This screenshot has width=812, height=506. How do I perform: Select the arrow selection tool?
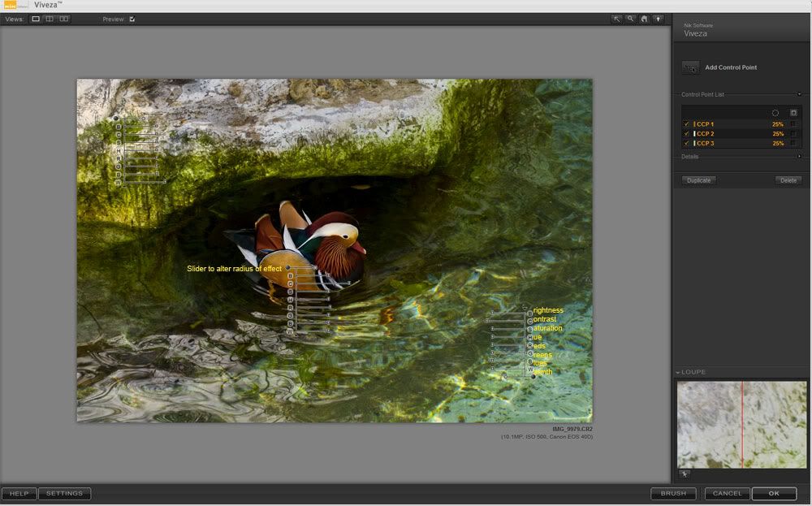pyautogui.click(x=618, y=19)
